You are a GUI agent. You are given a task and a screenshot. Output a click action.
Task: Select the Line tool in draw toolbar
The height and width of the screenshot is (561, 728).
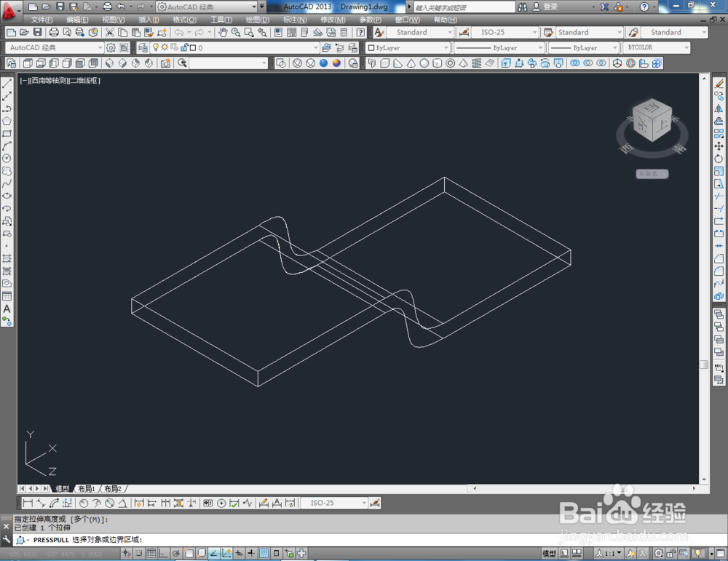pyautogui.click(x=7, y=84)
